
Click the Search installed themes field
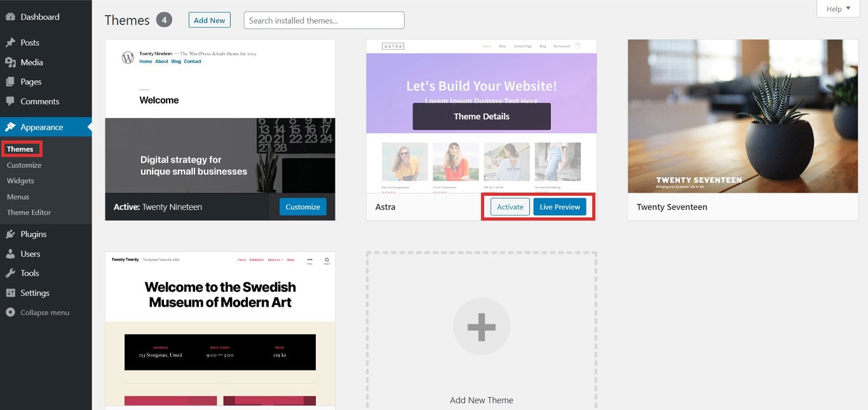pos(324,20)
